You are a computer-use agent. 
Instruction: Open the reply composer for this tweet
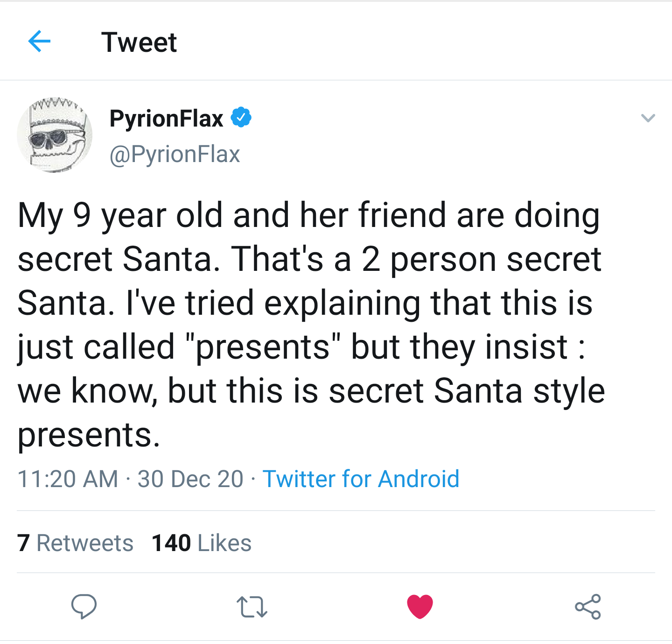tap(84, 607)
